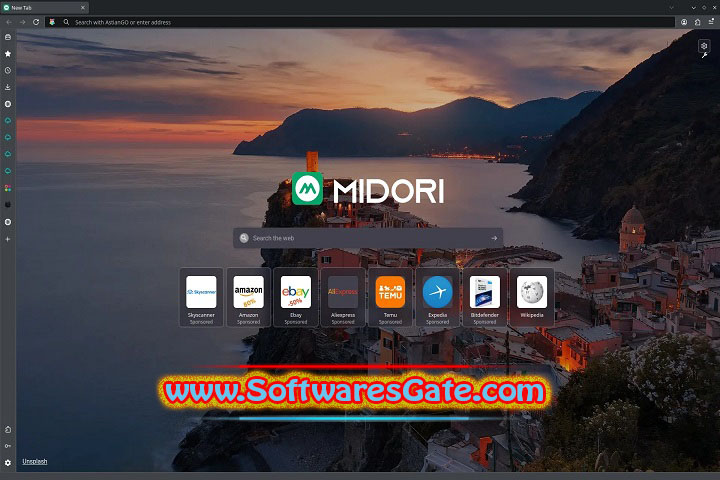Open the multicolored apps icon in sidebar

[8, 188]
